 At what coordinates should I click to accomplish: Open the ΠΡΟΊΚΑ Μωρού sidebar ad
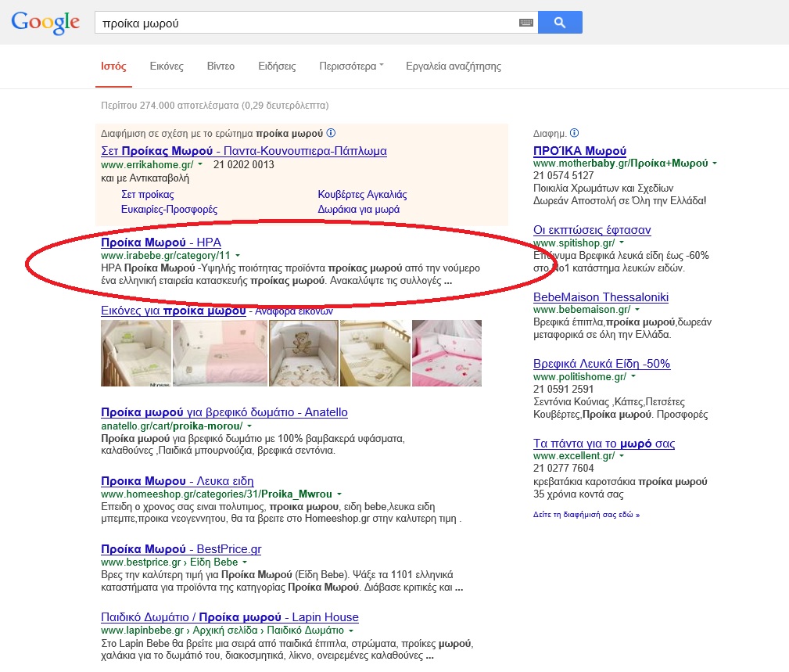[579, 150]
